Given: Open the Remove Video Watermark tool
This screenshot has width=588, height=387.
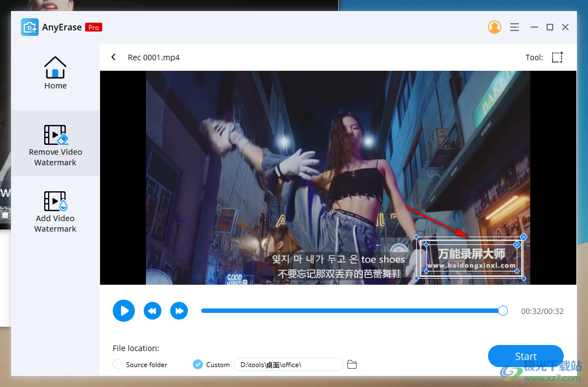Looking at the screenshot, I should [55, 143].
